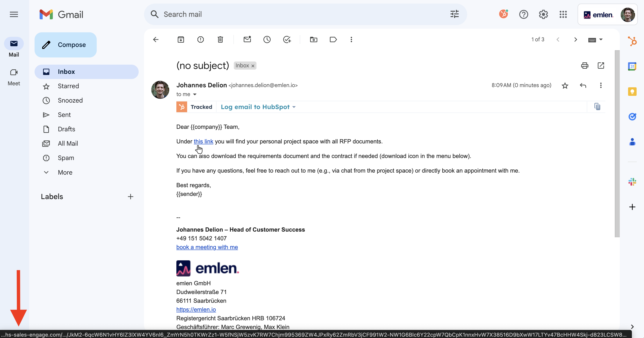Expand the 'to me' recipient details

pos(195,94)
